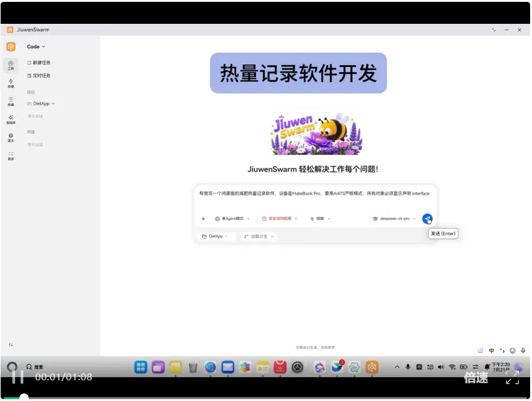Open the 加载分支 branch dropdown
Image resolution: width=532 pixels, height=401 pixels.
259,236
